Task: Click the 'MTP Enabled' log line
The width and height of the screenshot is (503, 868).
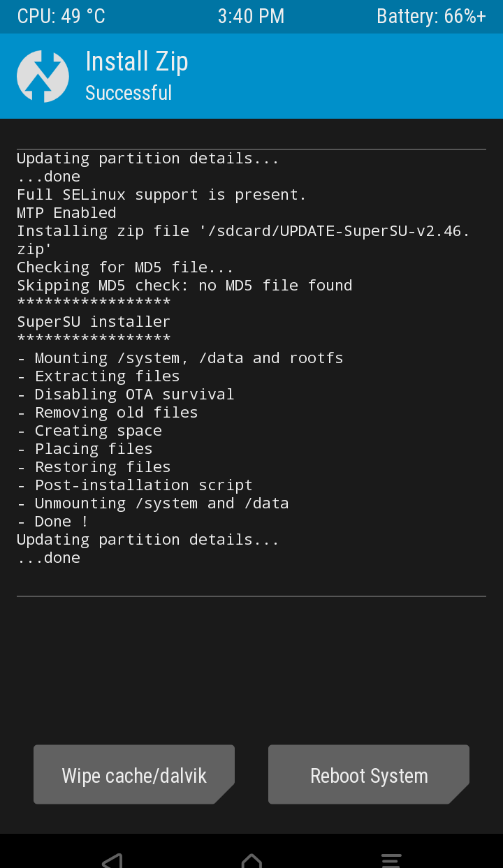Action: tap(66, 213)
